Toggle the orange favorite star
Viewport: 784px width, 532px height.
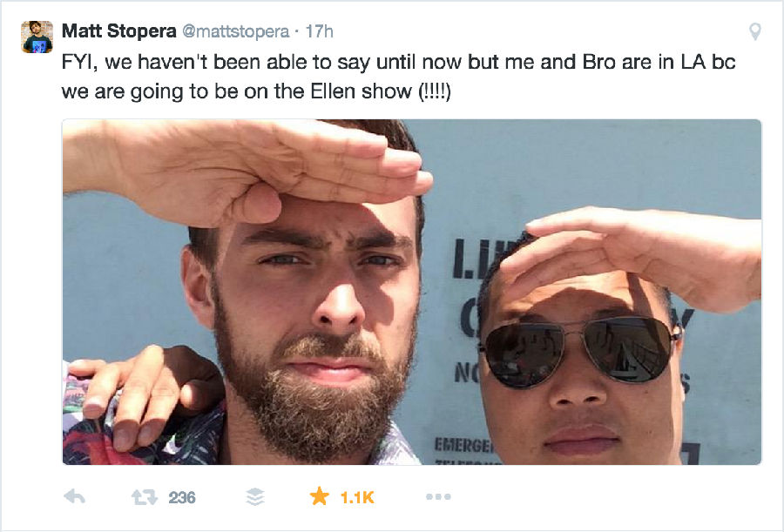(x=319, y=496)
